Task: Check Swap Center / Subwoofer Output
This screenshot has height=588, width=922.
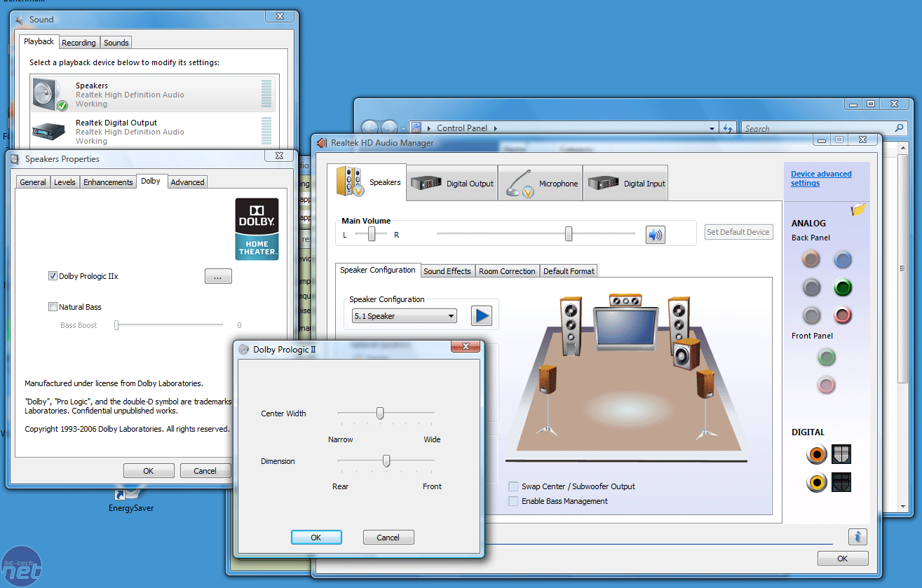Action: (514, 486)
